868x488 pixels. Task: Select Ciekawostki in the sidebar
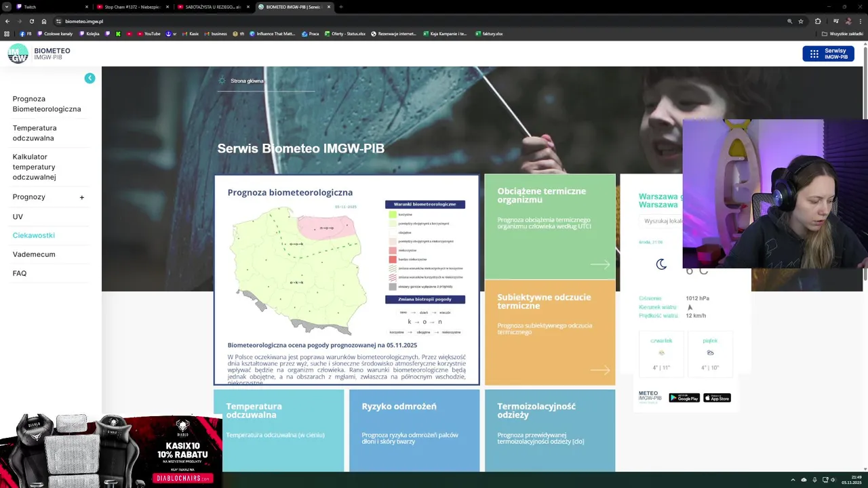point(34,235)
